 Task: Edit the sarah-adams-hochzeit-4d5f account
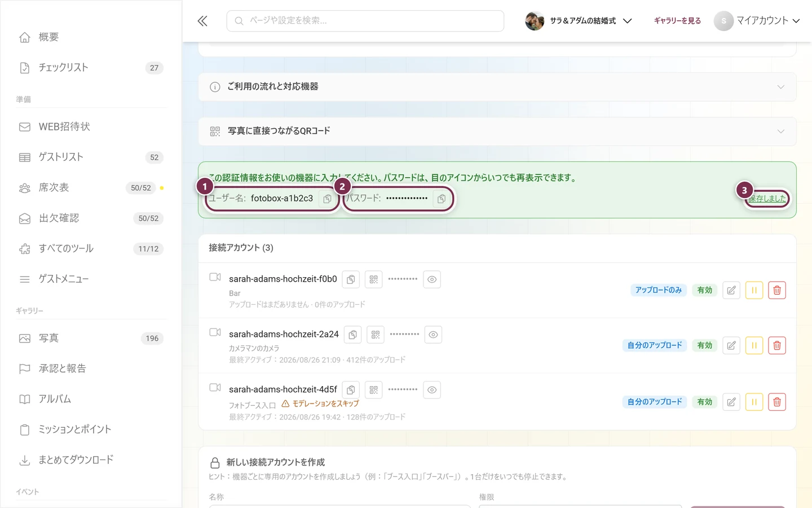pos(731,402)
